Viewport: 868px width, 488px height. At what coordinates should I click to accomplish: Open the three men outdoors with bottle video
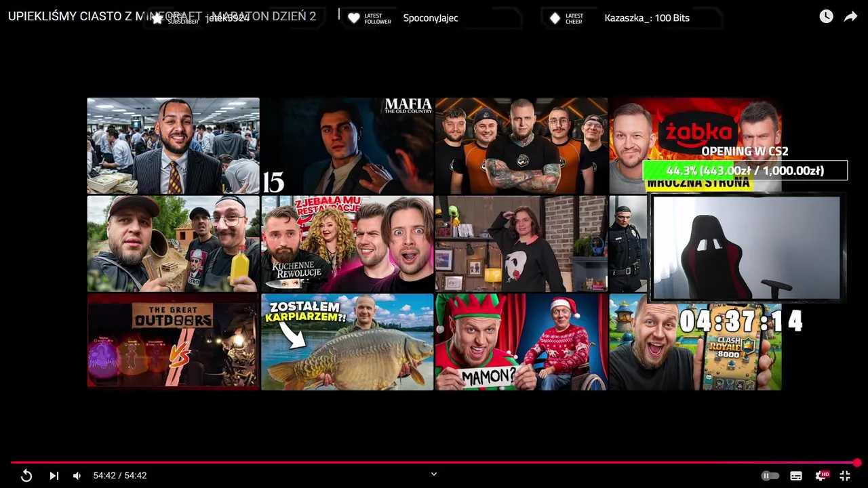173,244
